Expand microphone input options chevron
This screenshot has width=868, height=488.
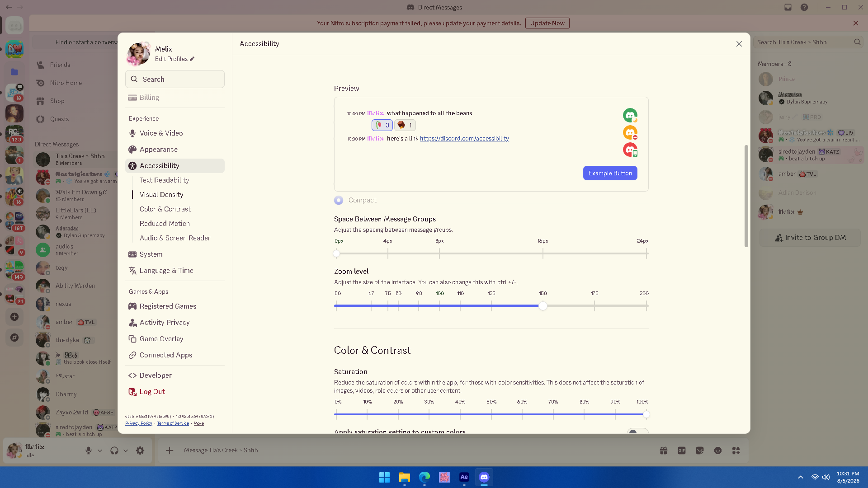pyautogui.click(x=100, y=450)
